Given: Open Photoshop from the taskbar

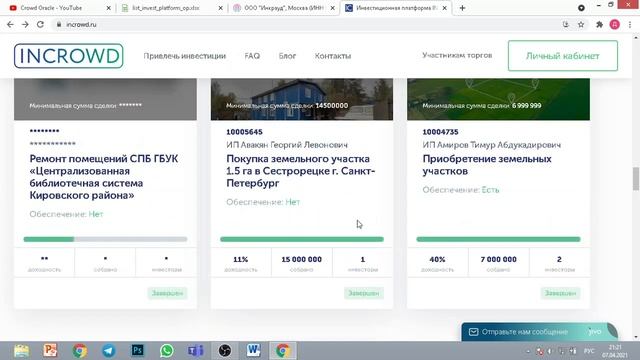Looking at the screenshot, I should tap(138, 351).
